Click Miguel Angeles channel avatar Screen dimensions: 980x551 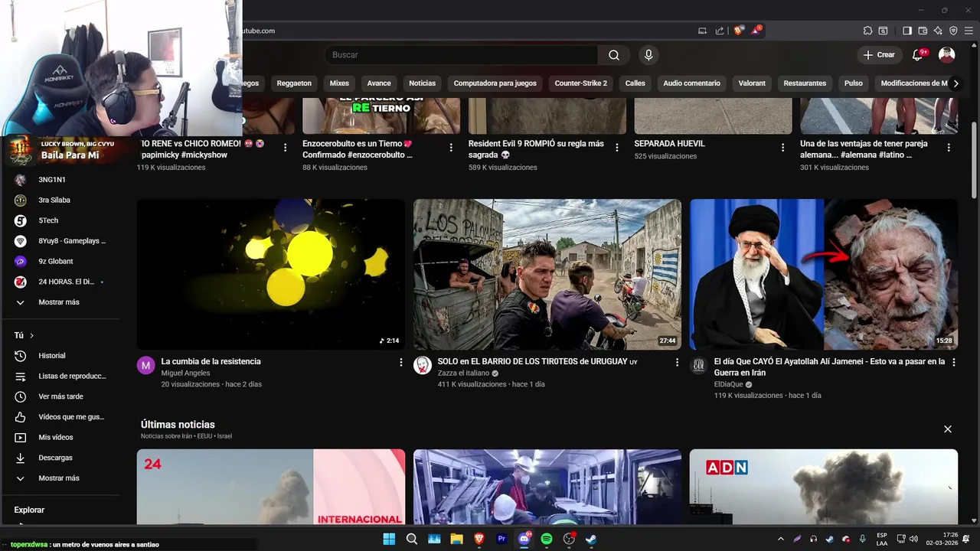click(146, 365)
